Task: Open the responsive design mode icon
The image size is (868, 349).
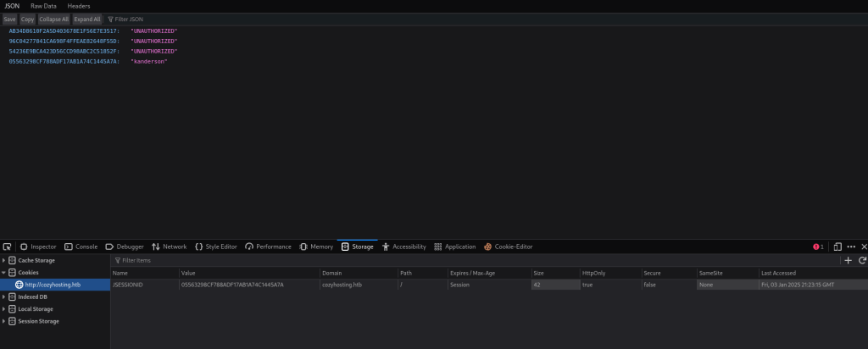Action: (x=837, y=247)
